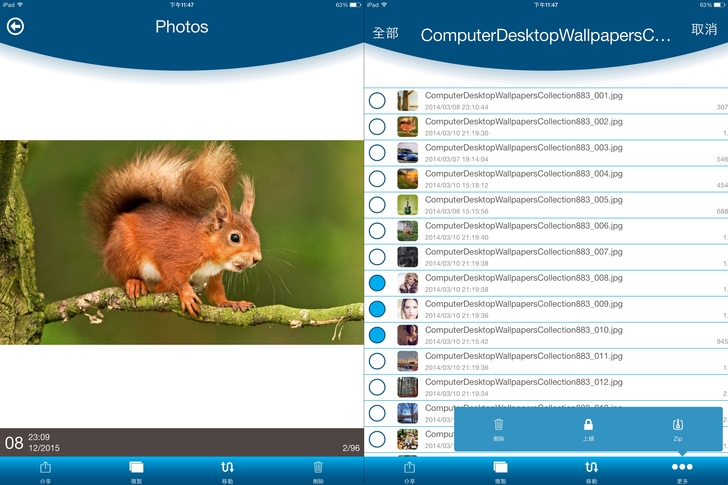Tap the squirrel photo in the viewer
This screenshot has width=728, height=485.
(x=181, y=242)
